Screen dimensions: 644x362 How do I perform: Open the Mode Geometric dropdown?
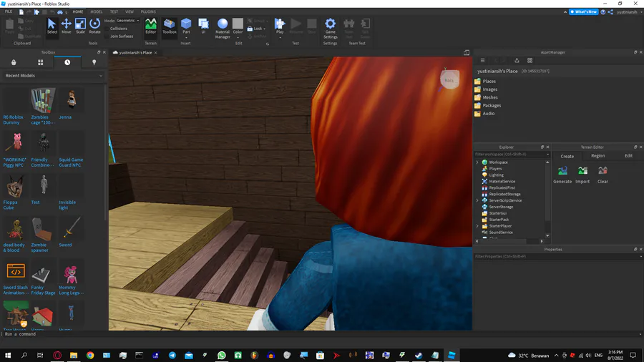click(128, 21)
